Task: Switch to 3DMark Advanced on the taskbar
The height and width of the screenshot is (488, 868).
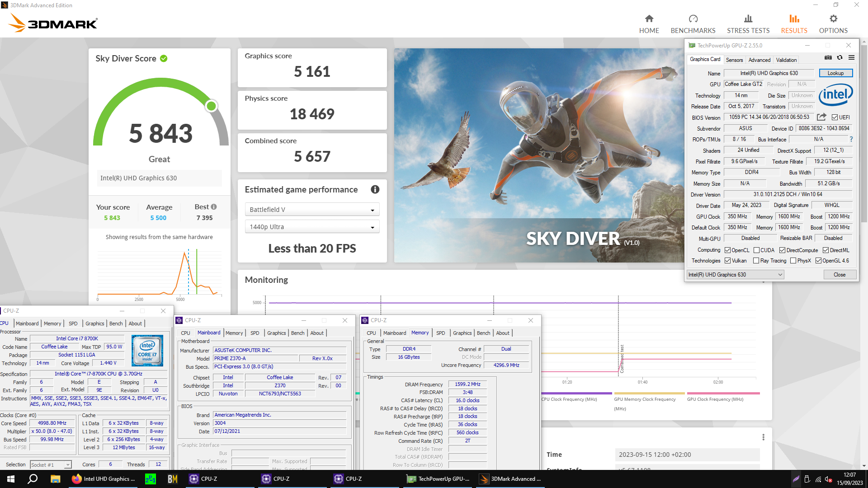Action: [510, 479]
